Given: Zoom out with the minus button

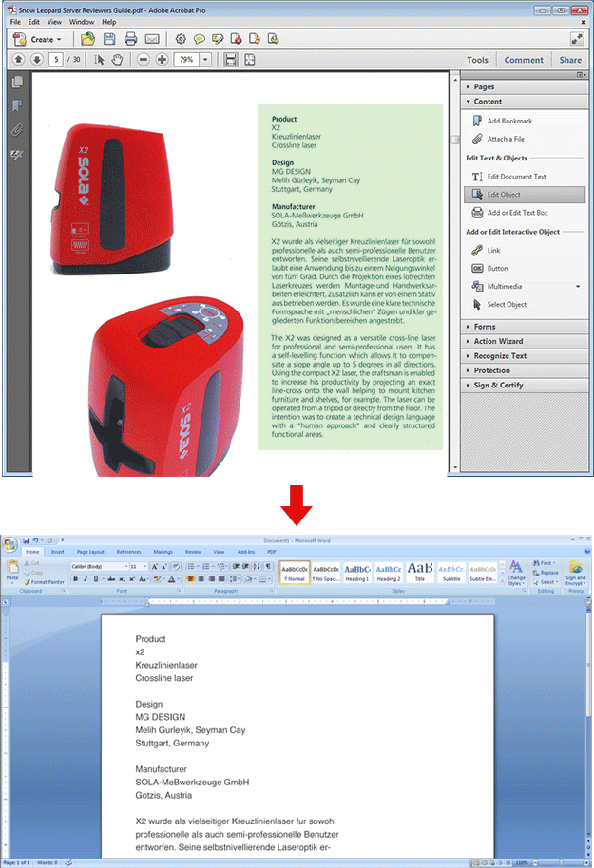Looking at the screenshot, I should point(143,59).
